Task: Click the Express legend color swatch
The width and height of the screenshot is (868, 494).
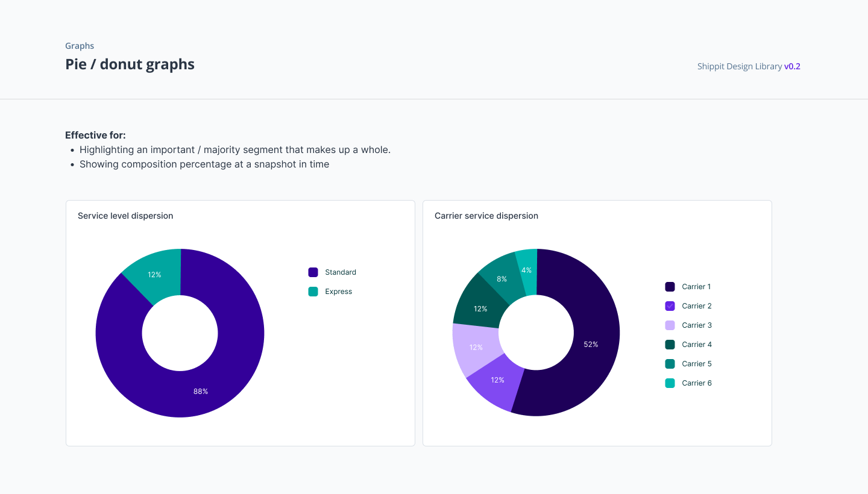Action: [313, 292]
